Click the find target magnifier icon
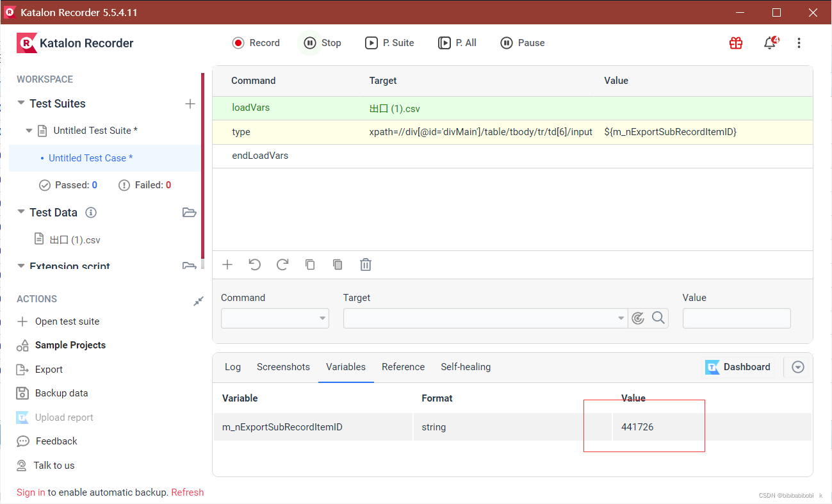 pyautogui.click(x=658, y=318)
